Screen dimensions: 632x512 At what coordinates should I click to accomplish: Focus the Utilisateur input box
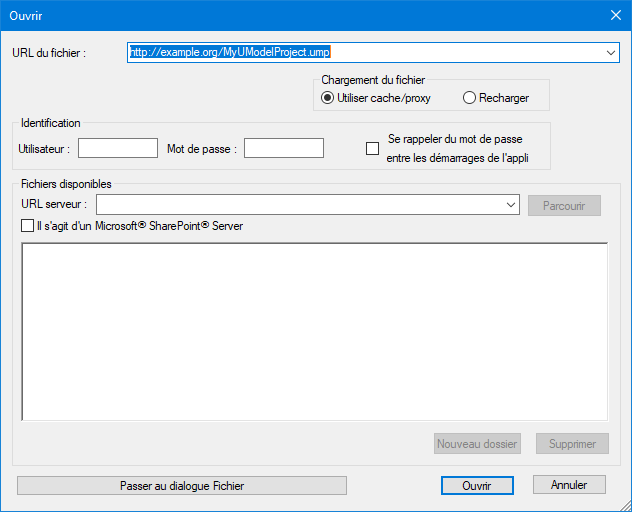tap(118, 148)
